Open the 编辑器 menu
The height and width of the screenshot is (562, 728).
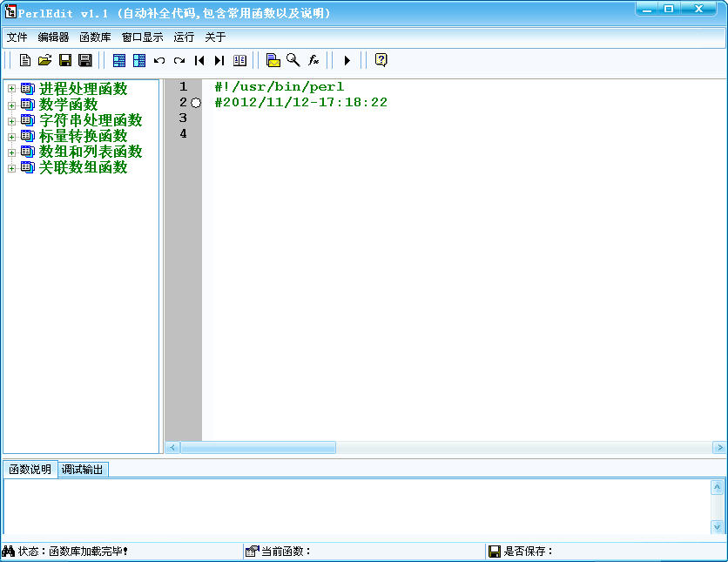(53, 37)
